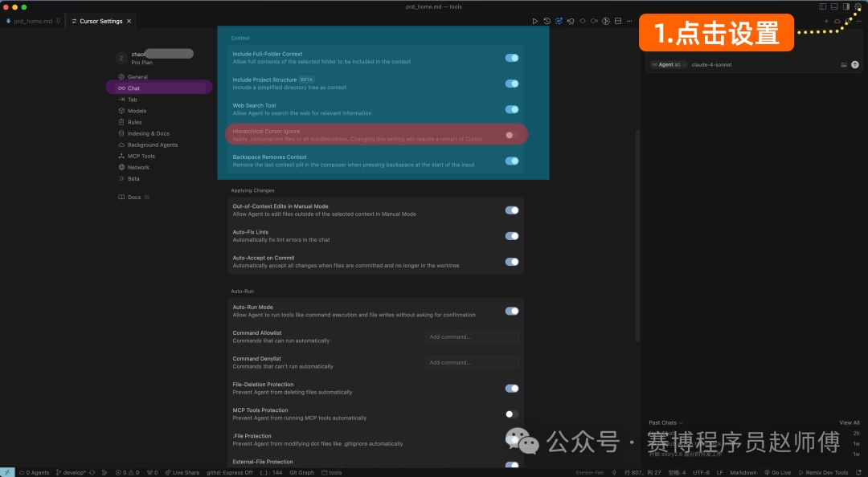Open the Agent mode dropdown in chat

[669, 65]
